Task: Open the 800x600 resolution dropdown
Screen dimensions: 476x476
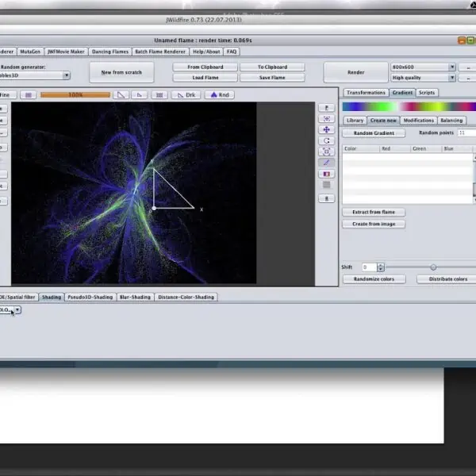Action: coord(452,67)
